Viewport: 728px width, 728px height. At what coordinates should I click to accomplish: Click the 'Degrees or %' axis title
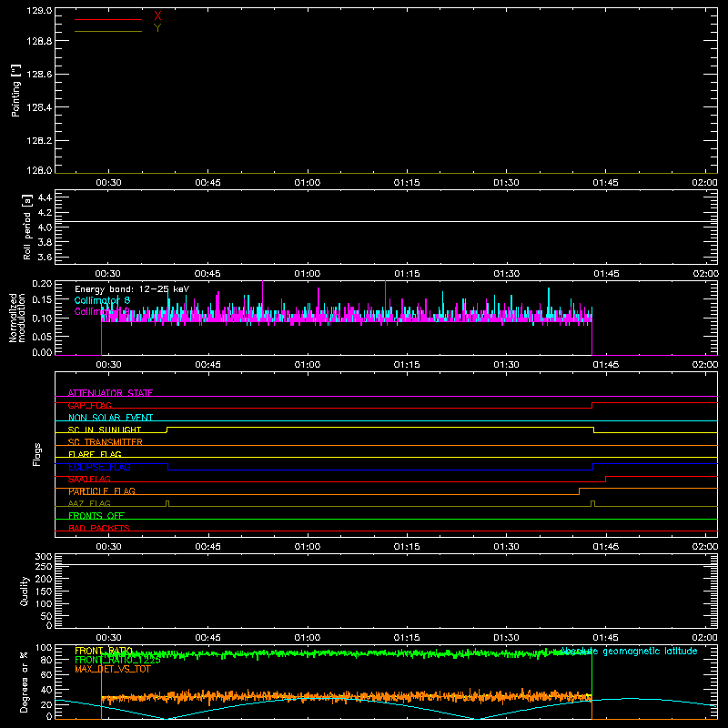point(24,682)
